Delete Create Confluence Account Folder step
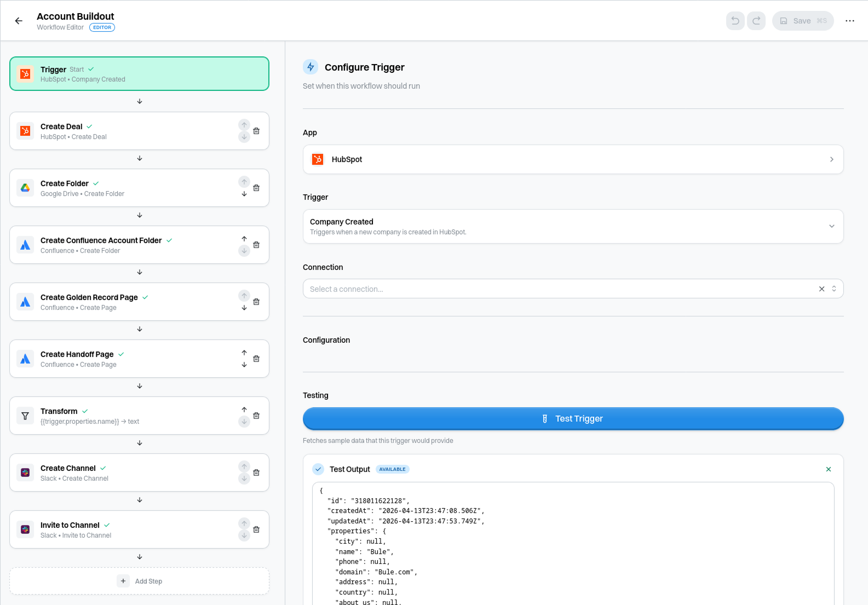The width and height of the screenshot is (868, 605). [x=256, y=245]
